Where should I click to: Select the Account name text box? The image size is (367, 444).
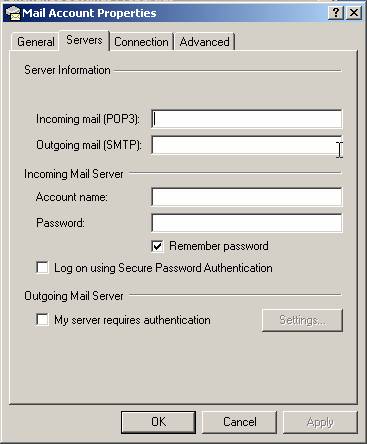pos(247,197)
